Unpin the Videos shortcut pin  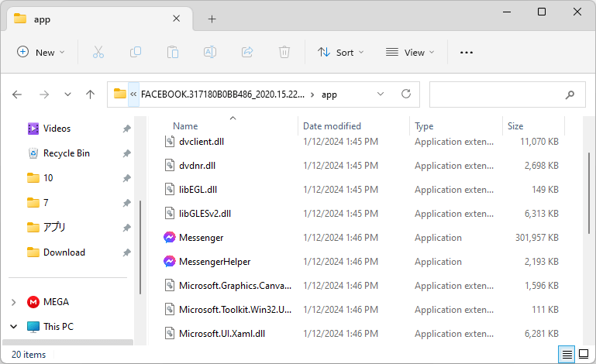click(x=126, y=129)
